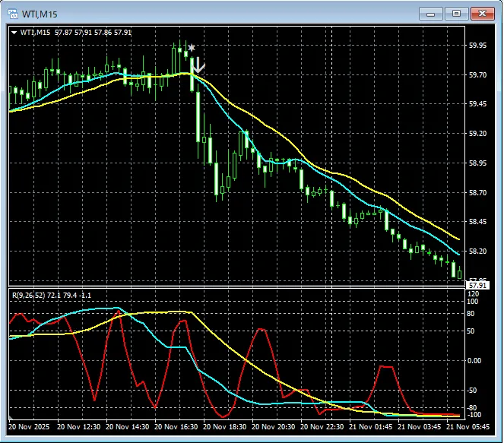Click the 58.45 price scale label
Viewport: 504px width, 443px height.
click(x=478, y=222)
